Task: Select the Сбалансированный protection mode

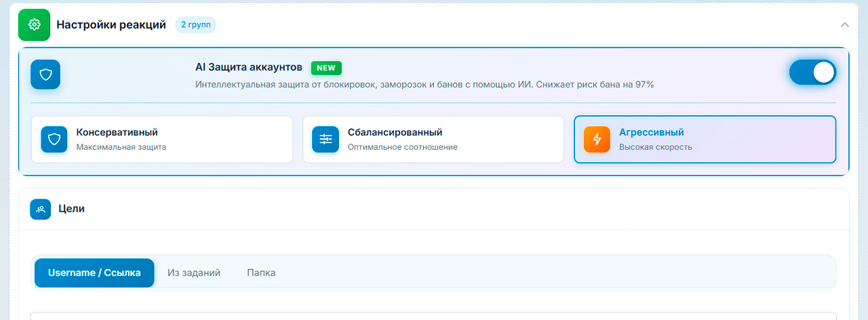Action: (433, 140)
